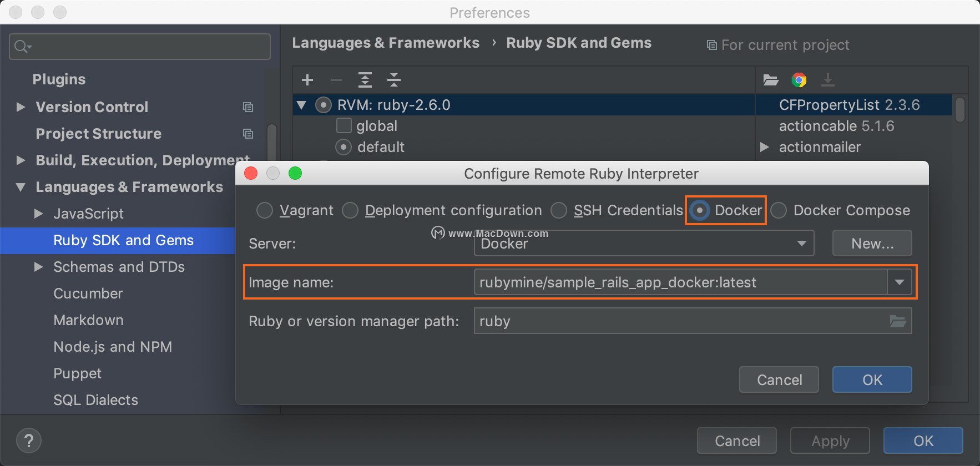Click the download gem icon
Screen dimensions: 980x466
828,80
